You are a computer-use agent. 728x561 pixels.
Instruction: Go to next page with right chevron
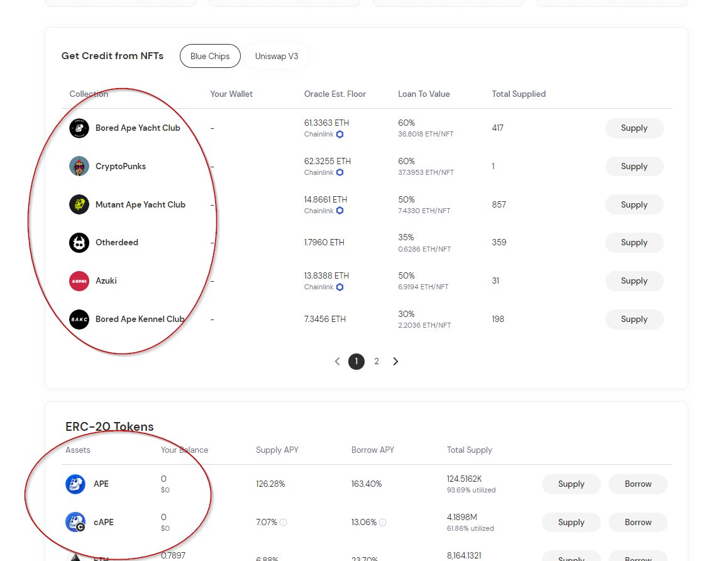tap(395, 361)
